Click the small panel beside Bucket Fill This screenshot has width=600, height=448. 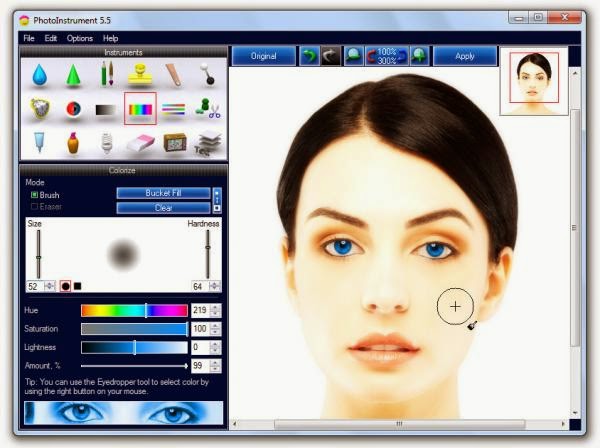coord(217,200)
